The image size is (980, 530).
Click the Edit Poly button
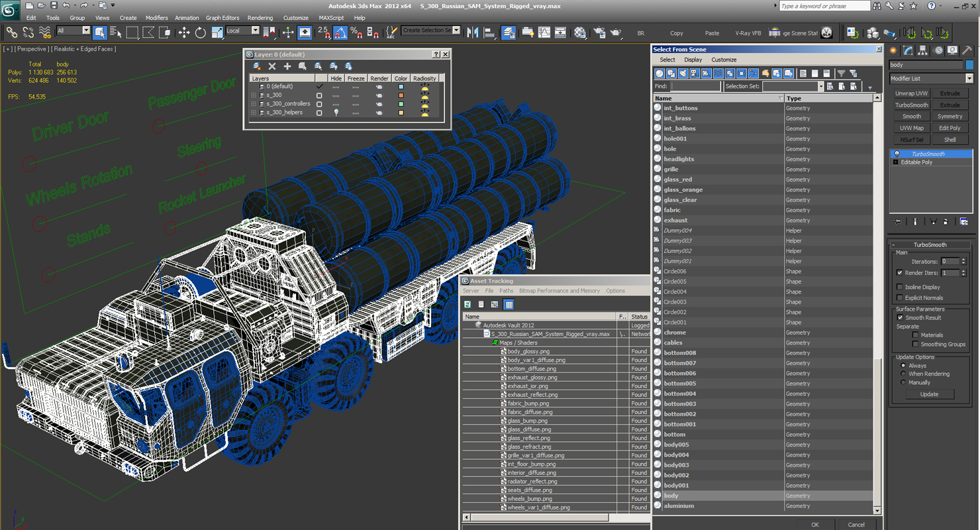coord(950,128)
